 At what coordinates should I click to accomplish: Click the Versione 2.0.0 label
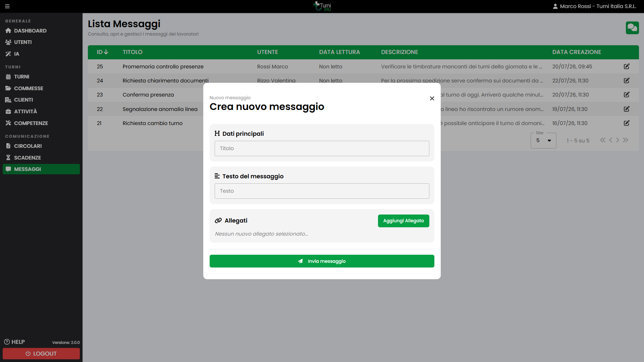pyautogui.click(x=66, y=343)
